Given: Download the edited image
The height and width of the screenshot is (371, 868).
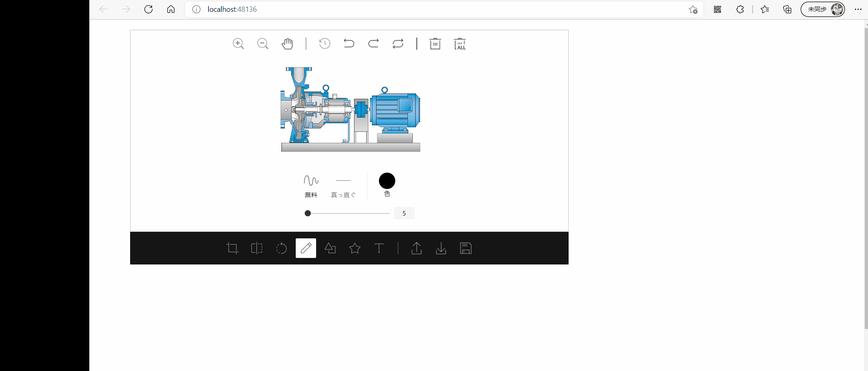Looking at the screenshot, I should [441, 248].
